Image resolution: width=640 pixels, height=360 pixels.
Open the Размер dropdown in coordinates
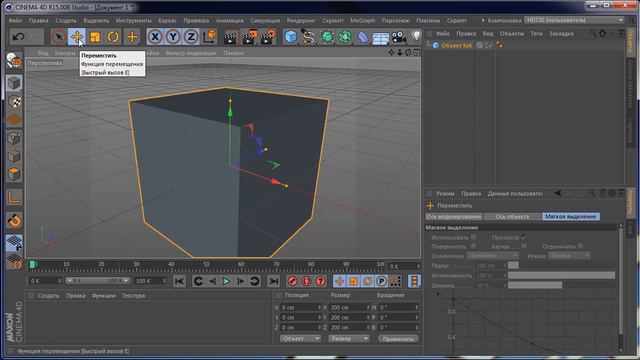349,339
